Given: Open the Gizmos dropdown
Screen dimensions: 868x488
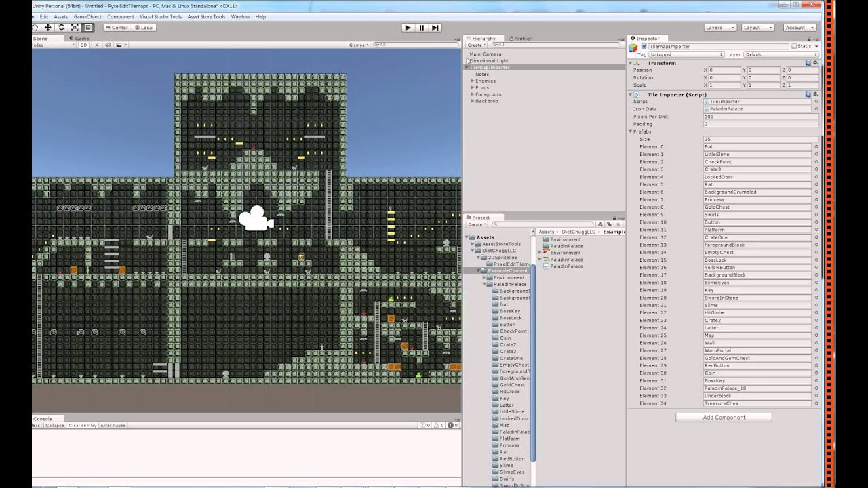Looking at the screenshot, I should [x=358, y=45].
